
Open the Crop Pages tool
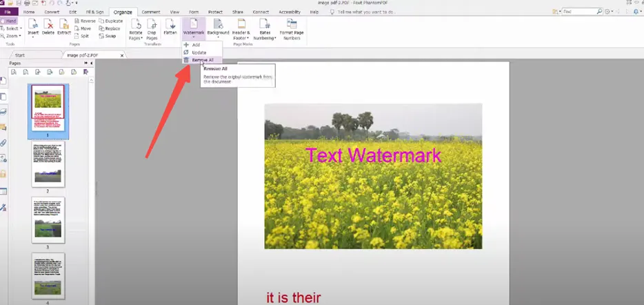click(x=152, y=29)
